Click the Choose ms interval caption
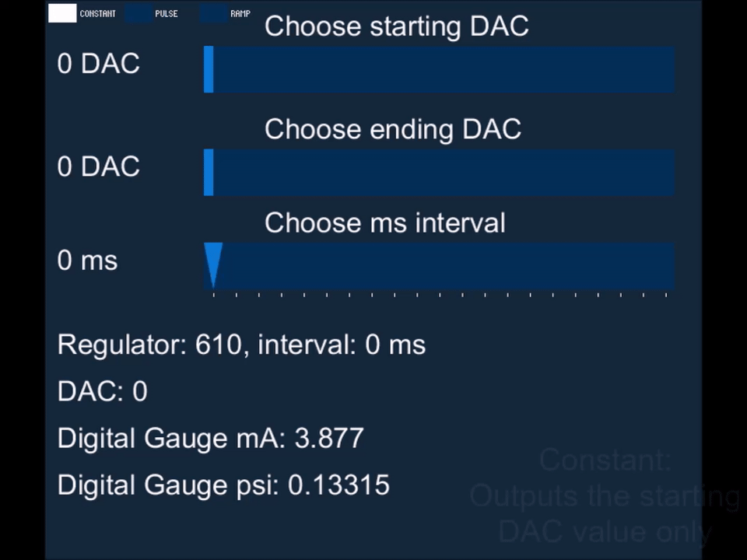 385,223
